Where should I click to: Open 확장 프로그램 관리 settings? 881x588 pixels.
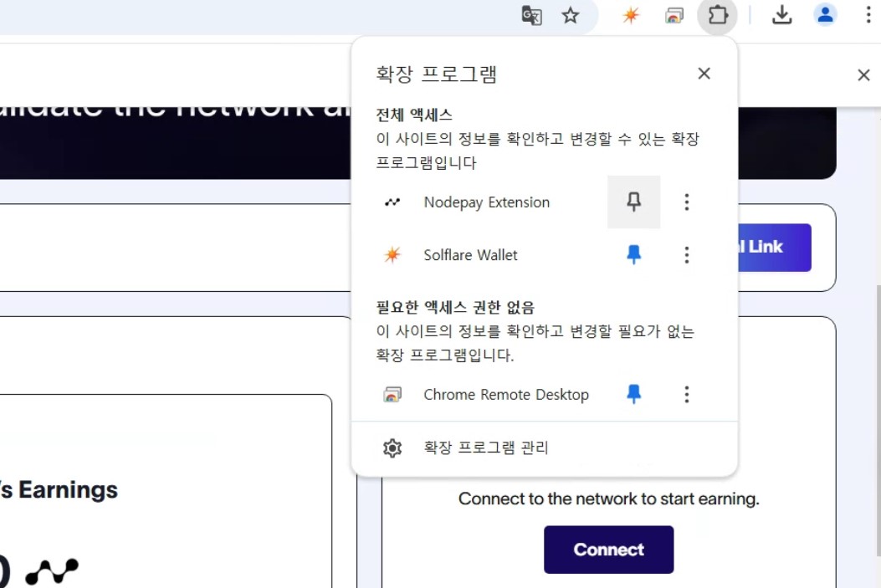tap(544, 447)
